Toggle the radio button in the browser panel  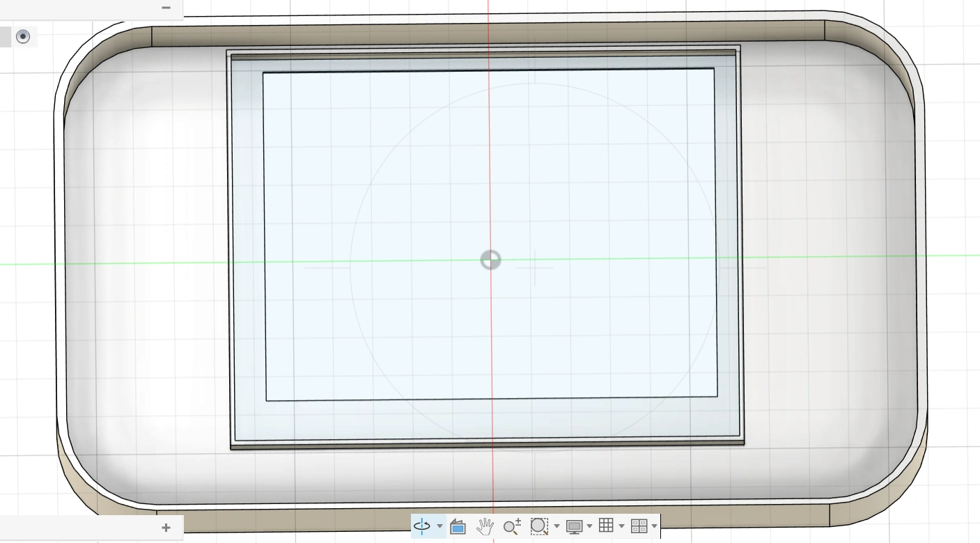(23, 36)
